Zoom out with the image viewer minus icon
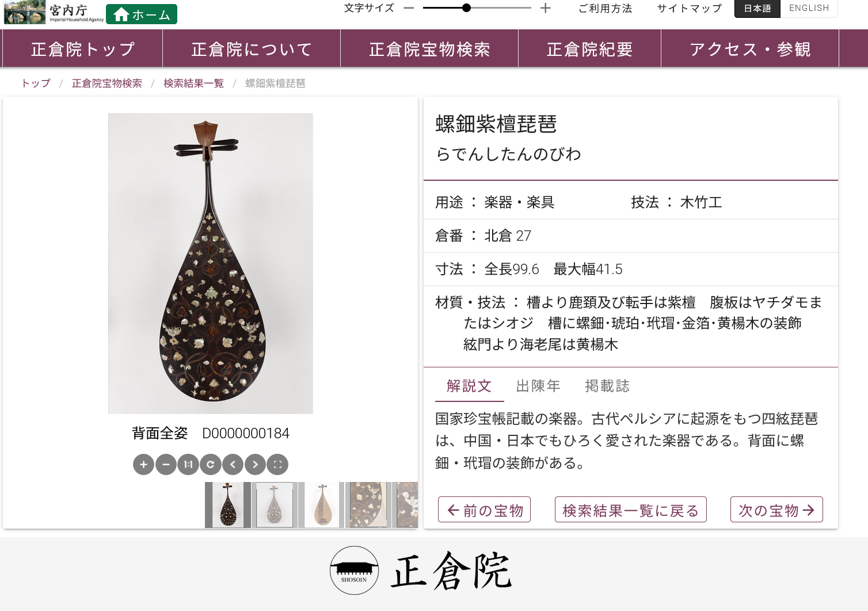Viewport: 868px width, 611px height. pyautogui.click(x=166, y=464)
